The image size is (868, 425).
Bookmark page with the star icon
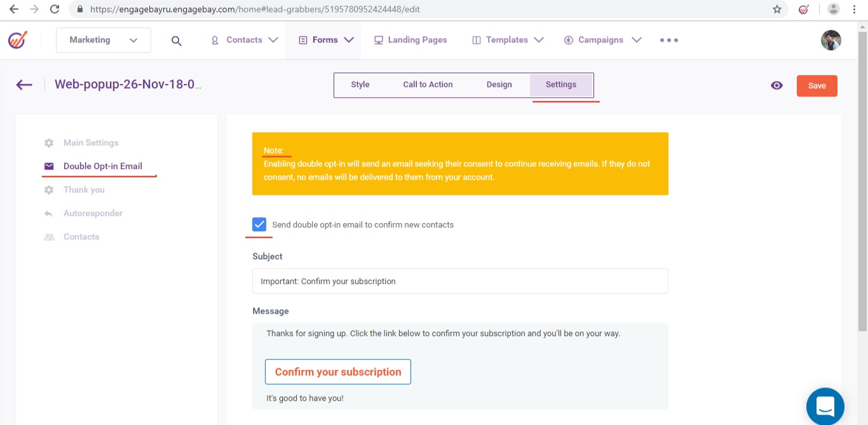776,10
